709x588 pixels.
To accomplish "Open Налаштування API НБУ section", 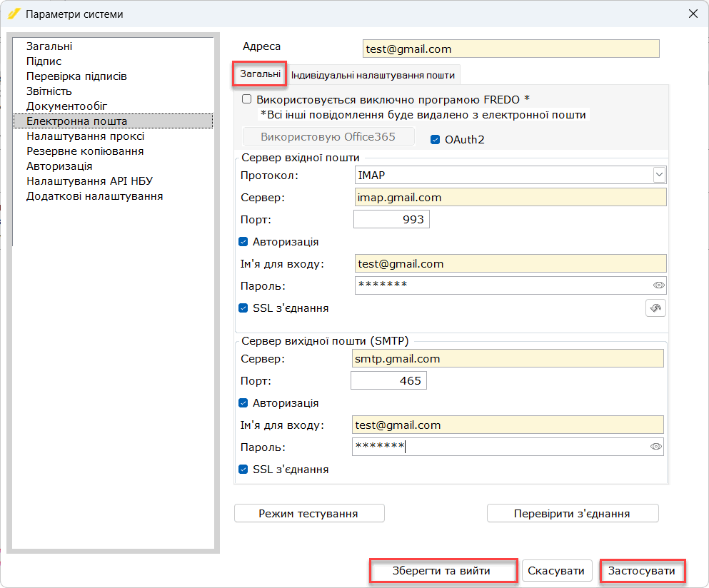I will [89, 181].
